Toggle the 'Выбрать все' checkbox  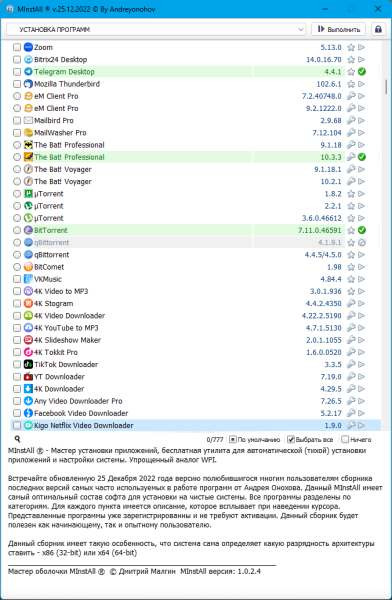[291, 439]
